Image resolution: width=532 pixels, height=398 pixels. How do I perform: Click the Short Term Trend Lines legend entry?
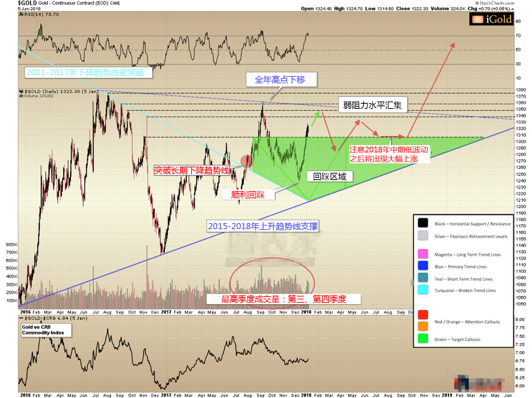(464, 279)
